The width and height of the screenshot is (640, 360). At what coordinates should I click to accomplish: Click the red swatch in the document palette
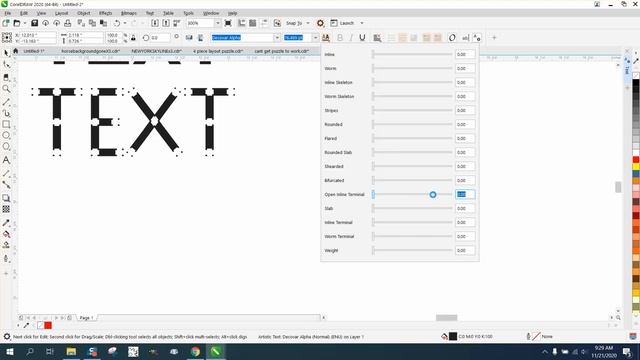(48, 325)
